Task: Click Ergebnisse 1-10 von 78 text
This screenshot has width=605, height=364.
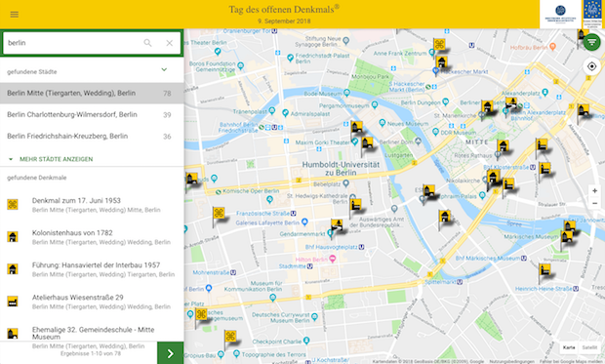Action: [x=91, y=353]
